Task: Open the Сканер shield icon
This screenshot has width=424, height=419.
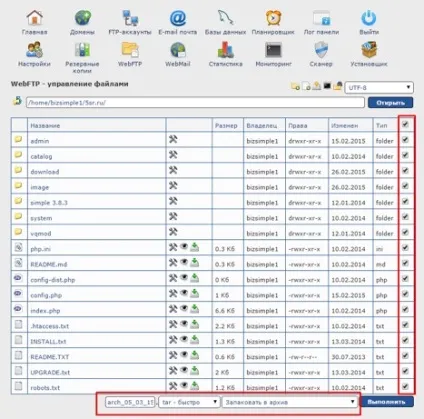Action: (321, 50)
